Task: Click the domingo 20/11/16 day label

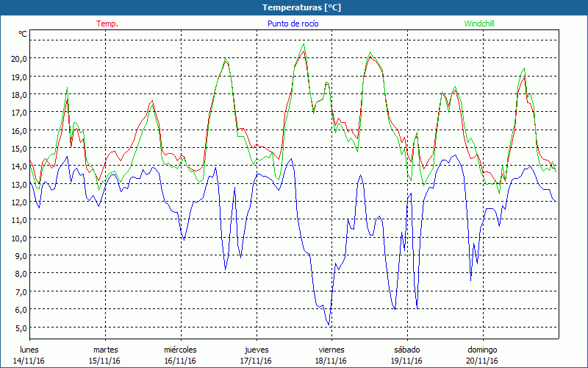Action: 482,355
